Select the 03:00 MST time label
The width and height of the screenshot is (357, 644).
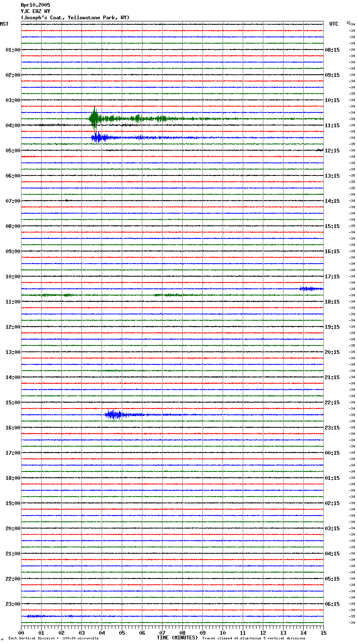13,100
